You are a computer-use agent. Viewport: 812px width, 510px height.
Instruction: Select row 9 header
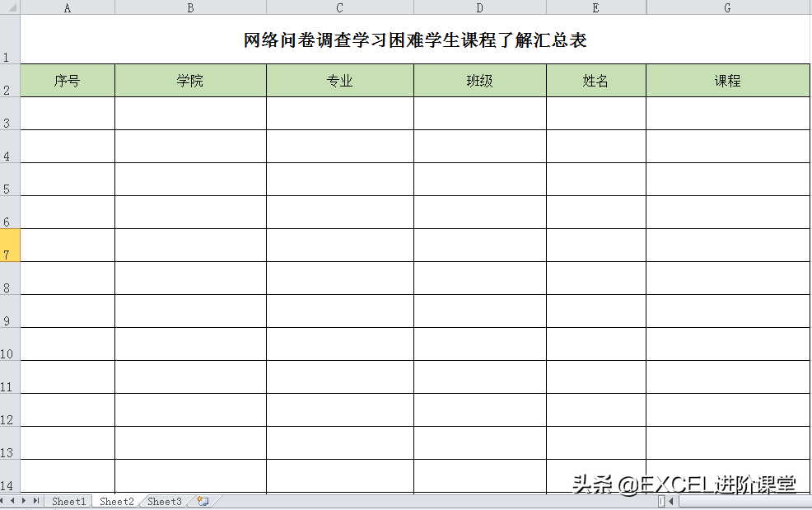click(10, 311)
